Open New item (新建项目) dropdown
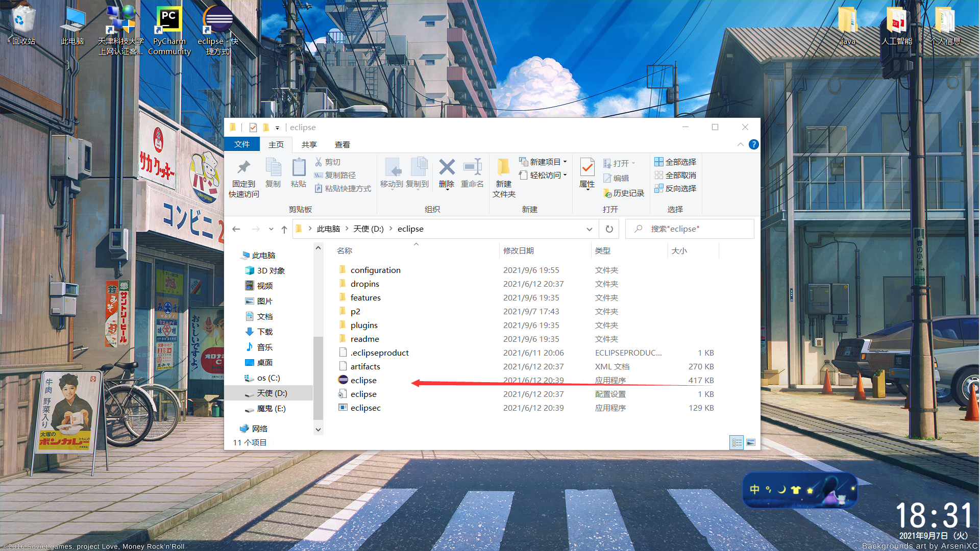980x551 pixels. click(543, 162)
